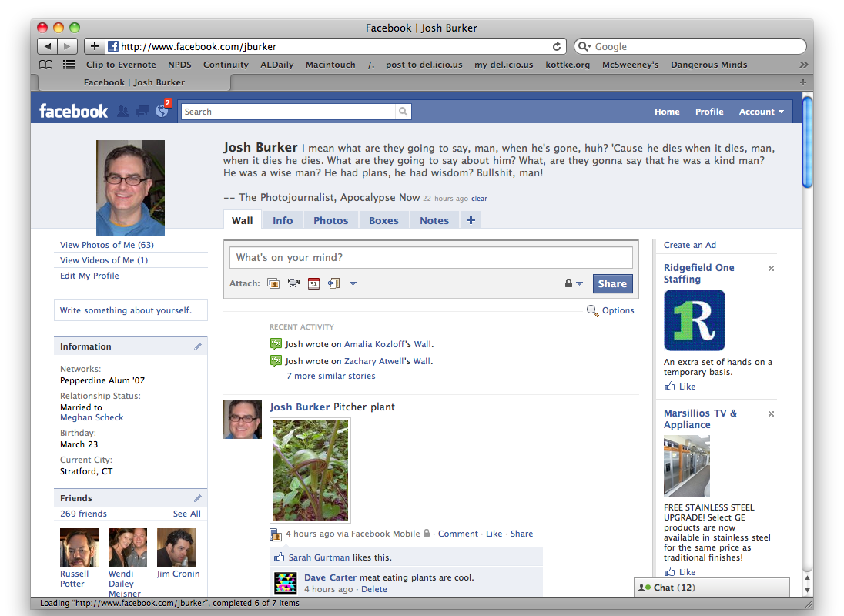Switch to the Photos tab
844x616 pixels.
pyautogui.click(x=331, y=220)
